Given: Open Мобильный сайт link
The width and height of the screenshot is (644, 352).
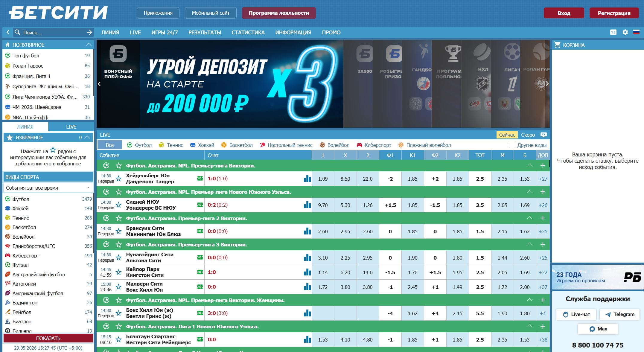Looking at the screenshot, I should click(211, 13).
